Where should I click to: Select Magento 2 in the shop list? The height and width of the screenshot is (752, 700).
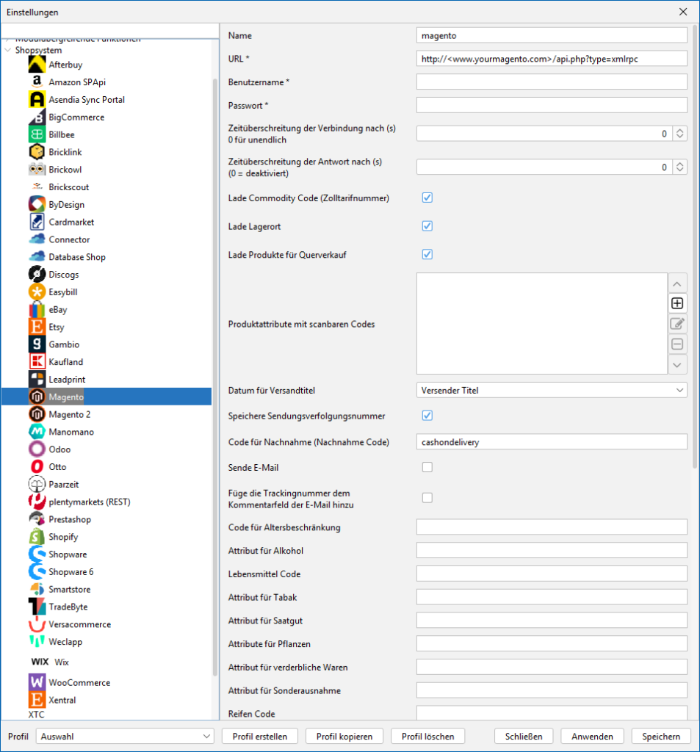(70, 415)
